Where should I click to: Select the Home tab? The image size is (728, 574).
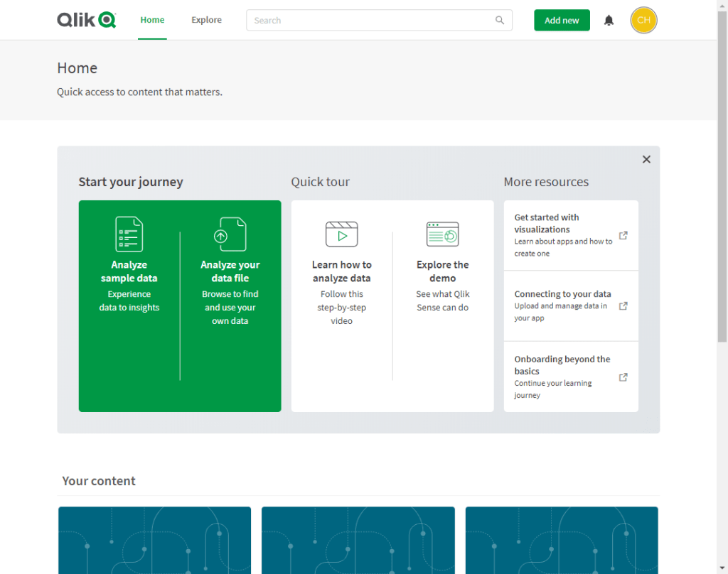click(152, 20)
